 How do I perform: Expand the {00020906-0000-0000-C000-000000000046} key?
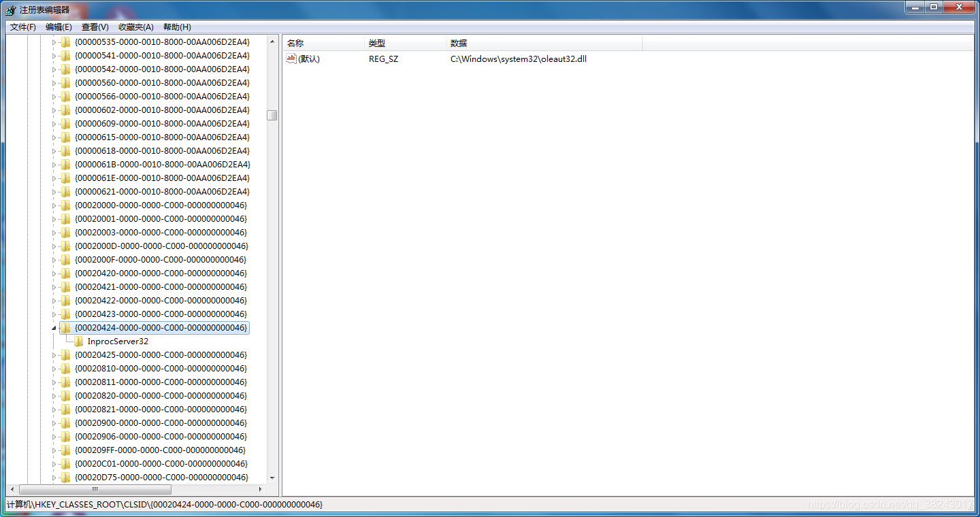tap(54, 437)
